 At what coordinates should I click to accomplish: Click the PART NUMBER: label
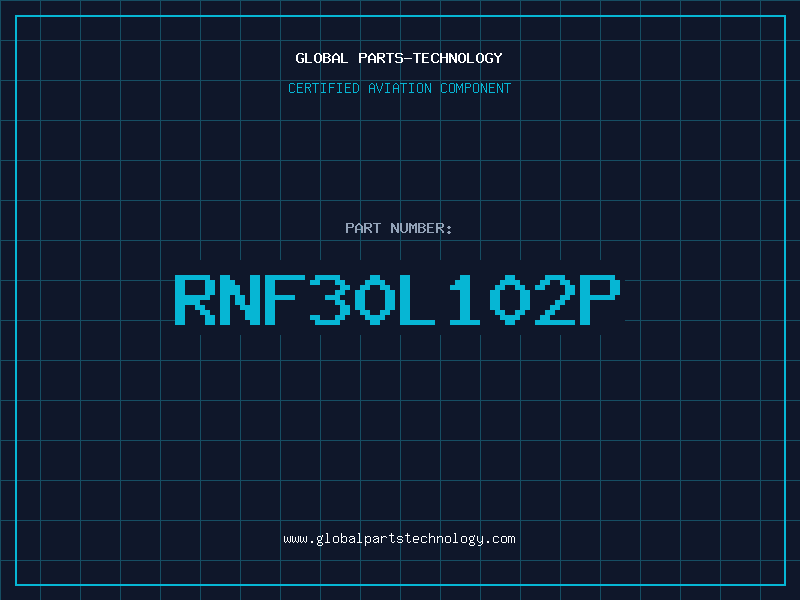pyautogui.click(x=399, y=228)
